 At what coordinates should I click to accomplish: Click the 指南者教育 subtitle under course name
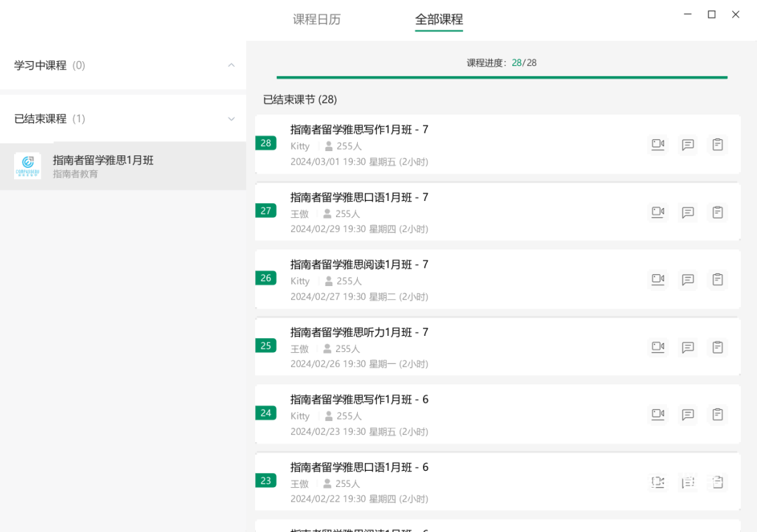pos(75,174)
